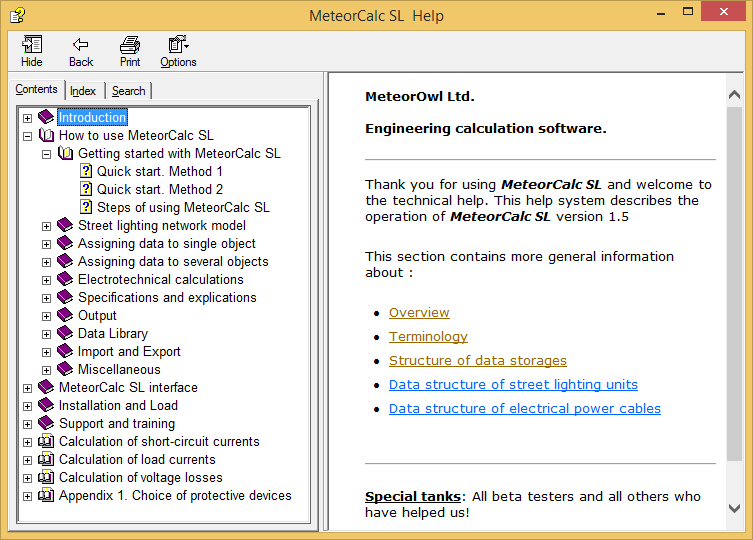Screen dimensions: 753x540
Task: Click the Introduction book icon
Action: (x=46, y=117)
